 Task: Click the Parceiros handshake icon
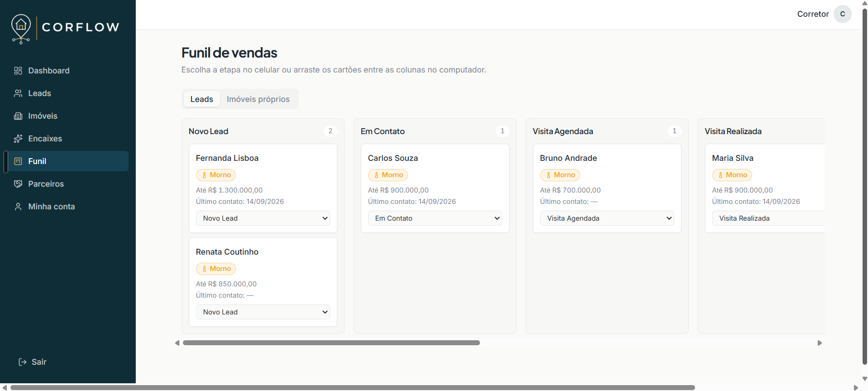pyautogui.click(x=18, y=184)
